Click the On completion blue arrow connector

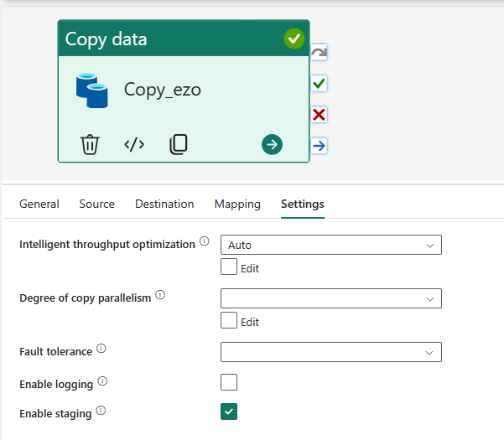point(319,146)
